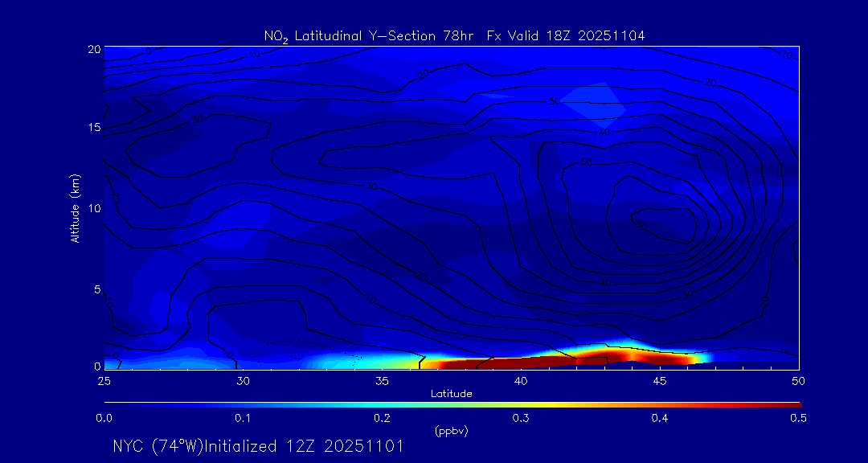Viewport: 868px width, 463px height.
Task: Click the (ppbv) units label
Action: pyautogui.click(x=451, y=431)
